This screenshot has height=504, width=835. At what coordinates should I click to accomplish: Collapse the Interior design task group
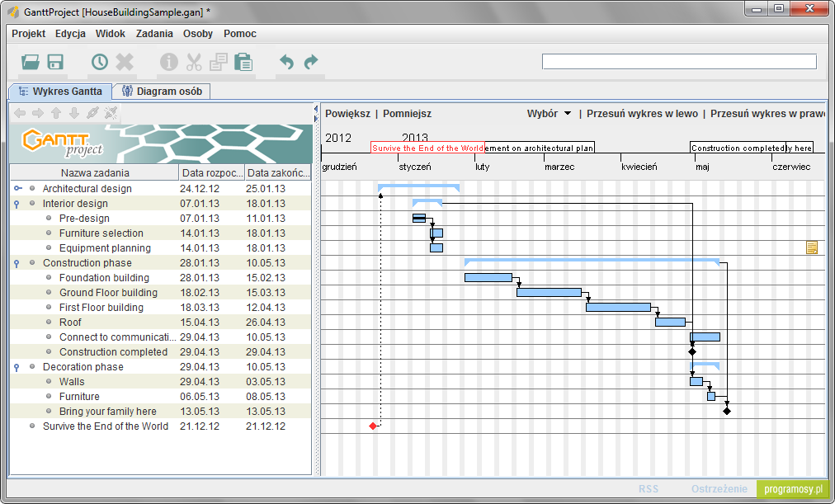[x=17, y=204]
